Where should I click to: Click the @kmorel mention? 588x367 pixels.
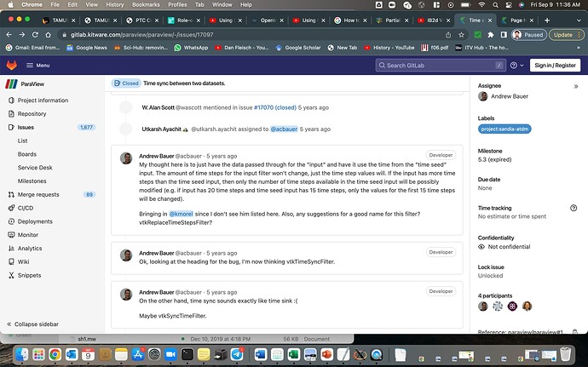point(182,214)
